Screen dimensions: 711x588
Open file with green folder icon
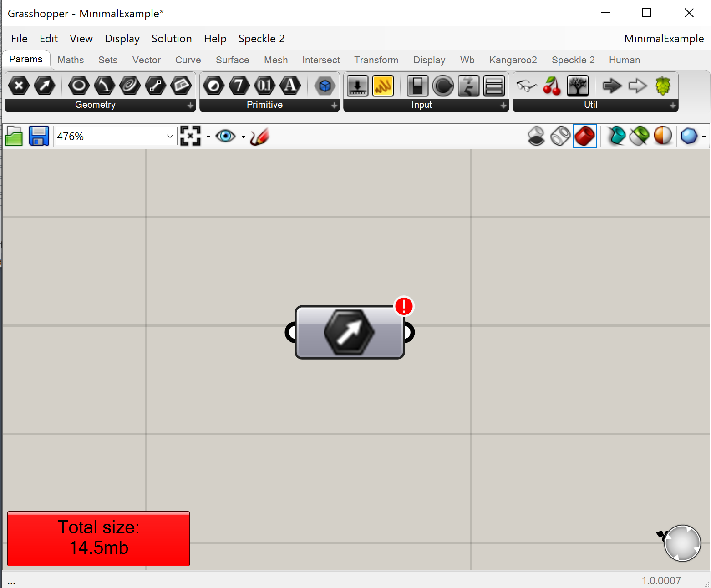(x=14, y=136)
